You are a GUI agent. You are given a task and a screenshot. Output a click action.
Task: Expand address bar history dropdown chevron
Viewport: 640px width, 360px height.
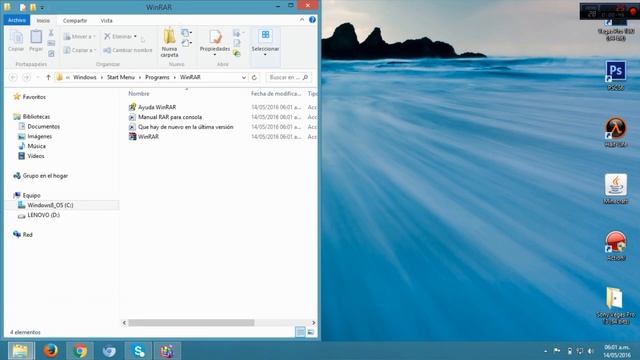coord(244,77)
